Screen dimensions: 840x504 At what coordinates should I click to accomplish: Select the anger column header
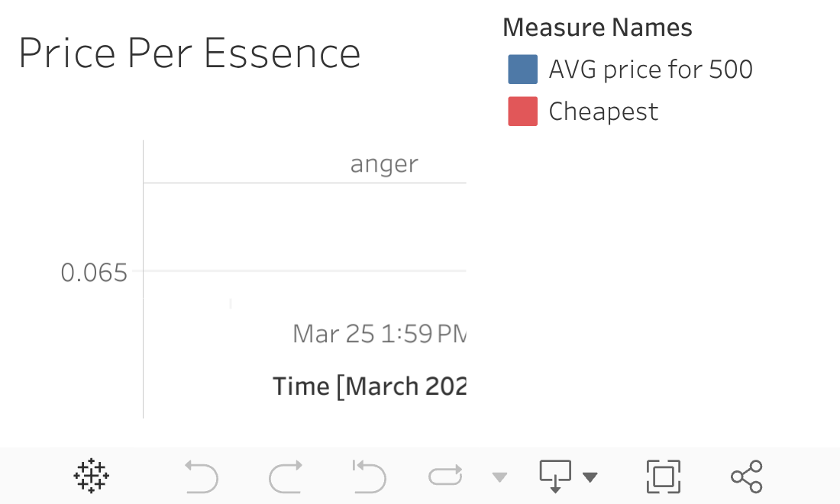pyautogui.click(x=384, y=163)
